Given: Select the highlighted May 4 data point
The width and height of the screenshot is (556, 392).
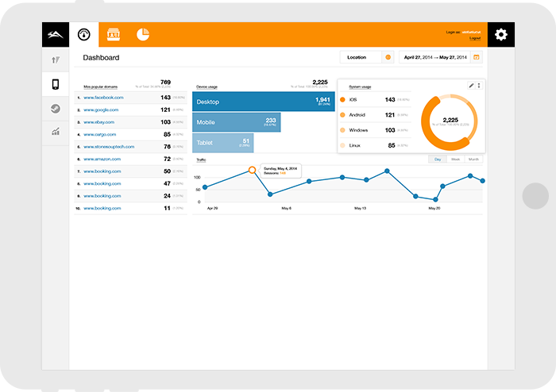Looking at the screenshot, I should tap(253, 170).
